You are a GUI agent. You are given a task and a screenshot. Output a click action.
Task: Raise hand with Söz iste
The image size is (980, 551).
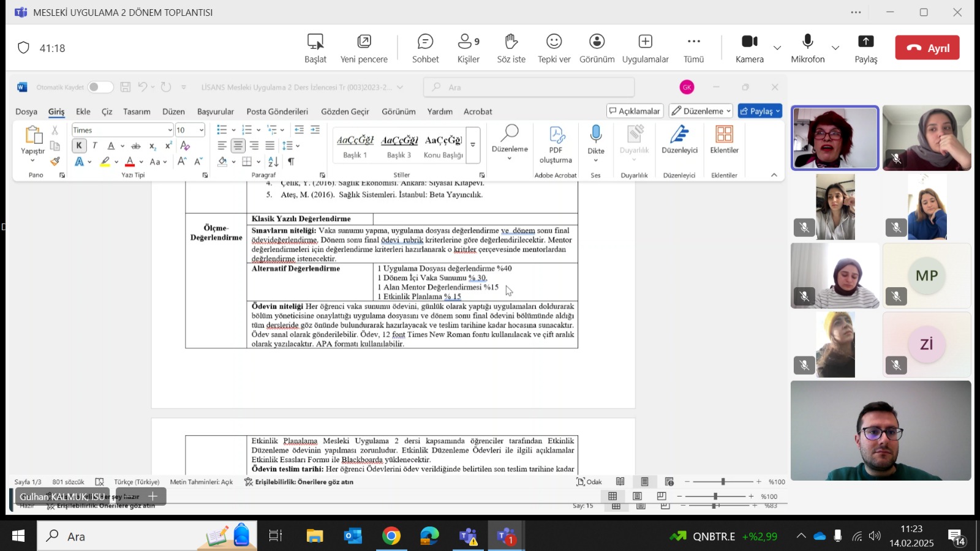tap(511, 48)
